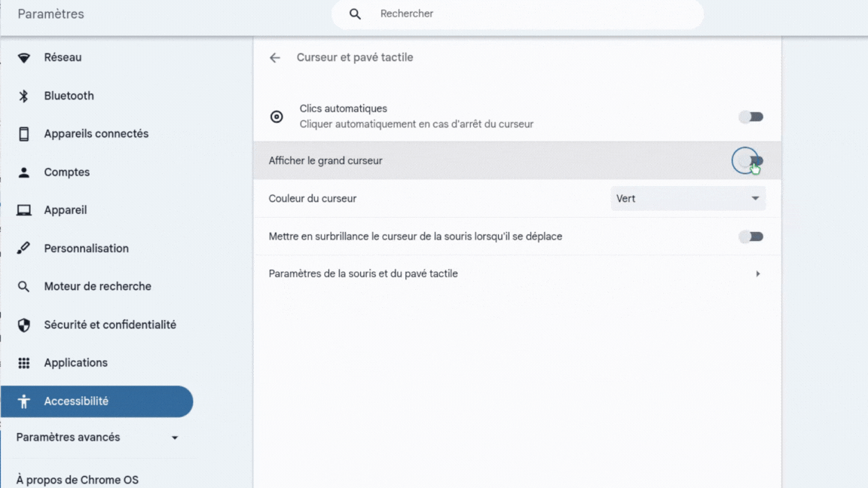Image resolution: width=868 pixels, height=488 pixels.
Task: Click the back arrow next to Curseur et pavé tactile
Action: coord(275,58)
